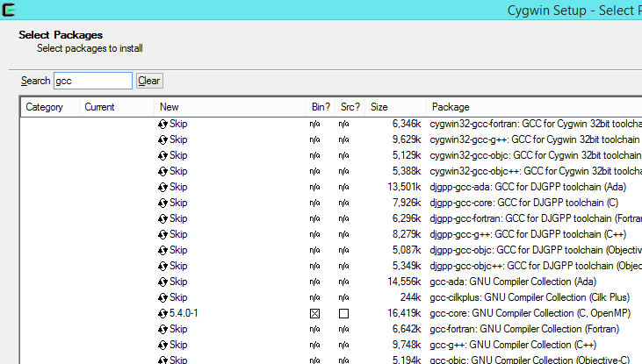Click the Bin? column header
The width and height of the screenshot is (642, 364).
pyautogui.click(x=321, y=107)
